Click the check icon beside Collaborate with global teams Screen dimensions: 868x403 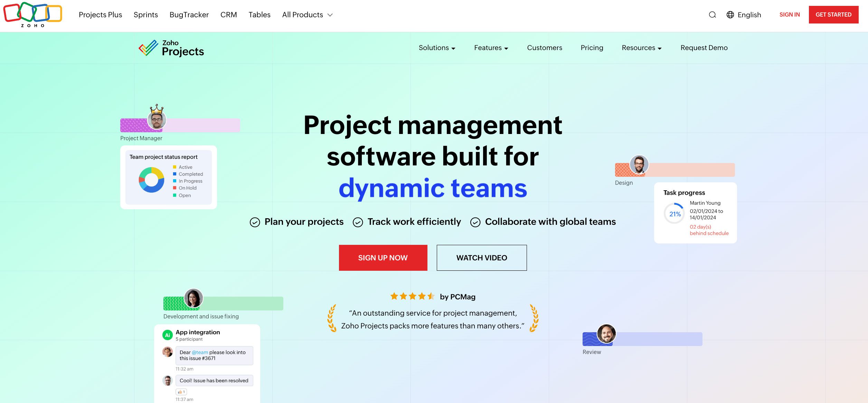(475, 222)
